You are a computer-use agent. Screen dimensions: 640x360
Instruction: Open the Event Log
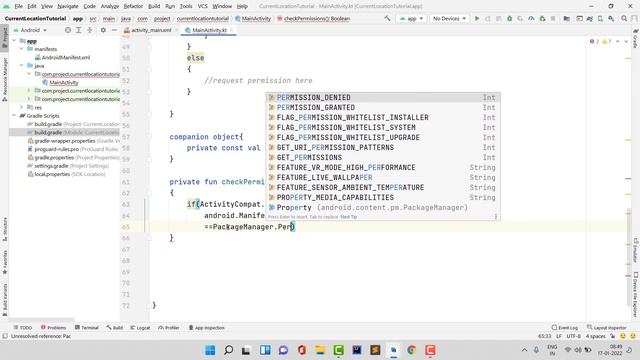(x=564, y=327)
